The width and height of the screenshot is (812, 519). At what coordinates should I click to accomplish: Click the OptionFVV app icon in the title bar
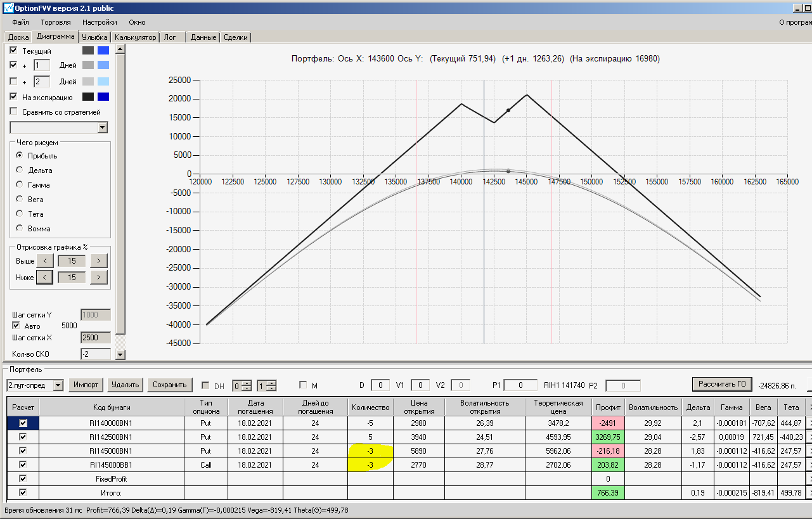click(x=8, y=8)
